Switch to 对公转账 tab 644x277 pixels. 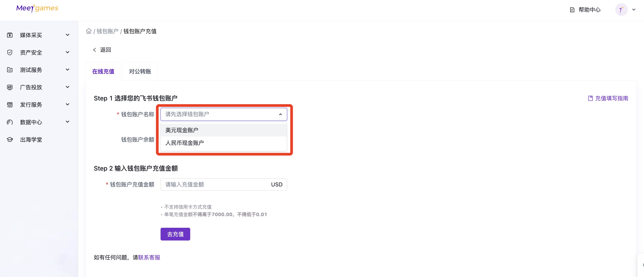click(x=140, y=72)
